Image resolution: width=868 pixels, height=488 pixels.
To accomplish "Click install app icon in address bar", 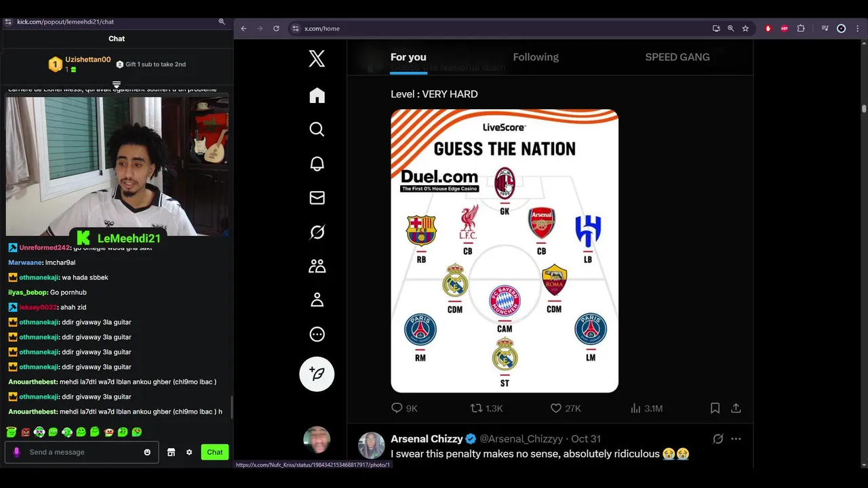I will (716, 28).
